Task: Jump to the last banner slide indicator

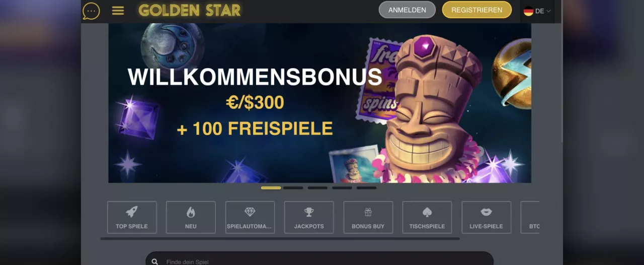Action: 366,188
